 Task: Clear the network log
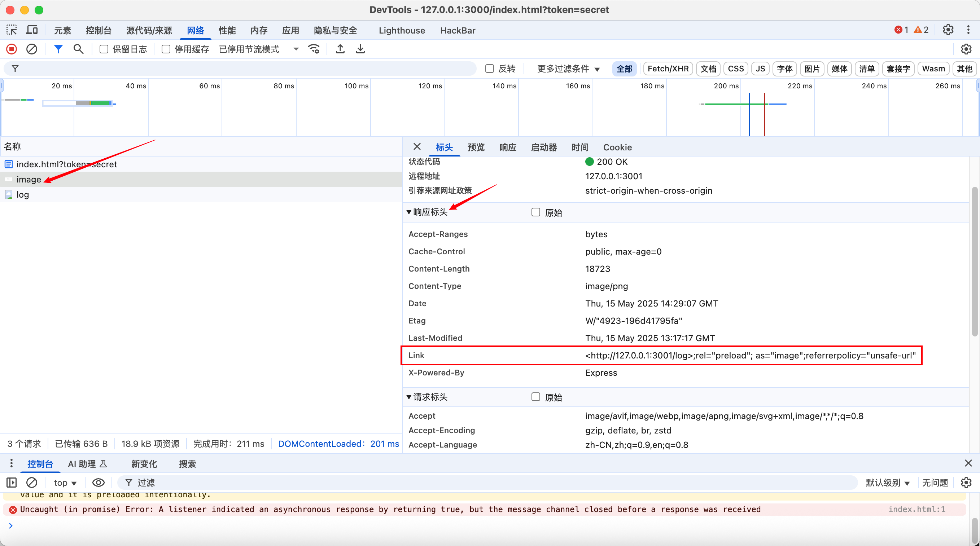tap(32, 49)
